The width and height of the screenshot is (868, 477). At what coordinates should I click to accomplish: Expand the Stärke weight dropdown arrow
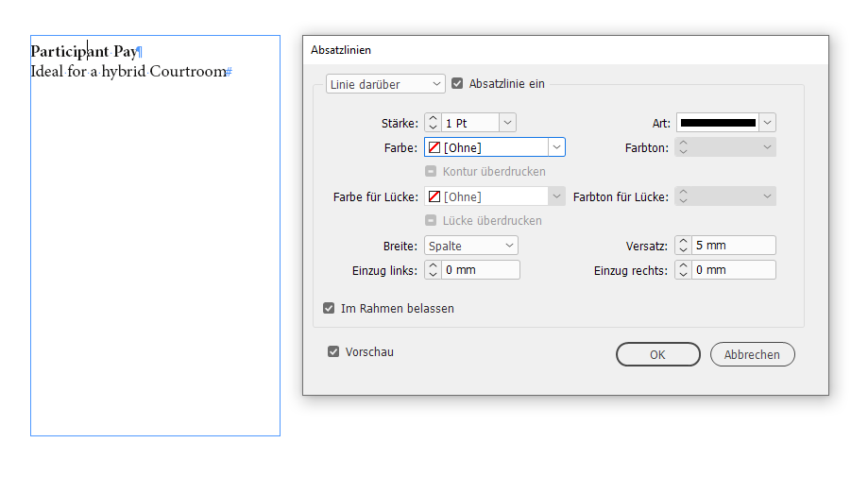point(507,123)
